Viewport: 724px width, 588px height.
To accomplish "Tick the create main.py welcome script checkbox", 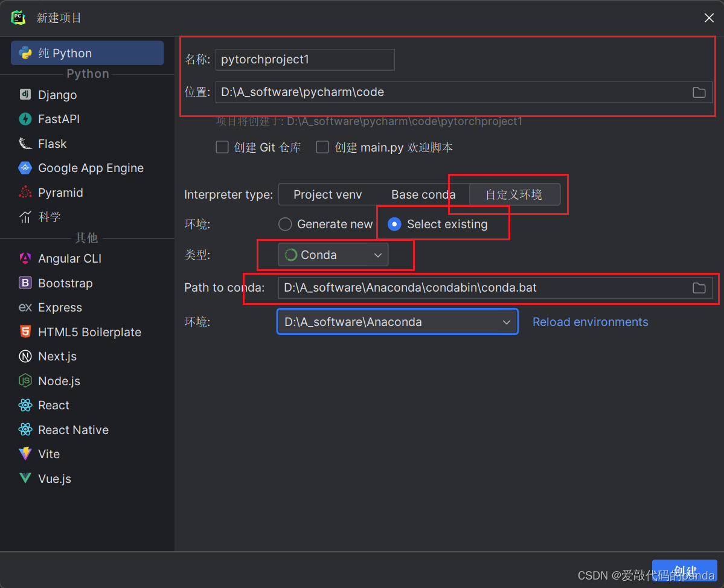I will point(322,147).
